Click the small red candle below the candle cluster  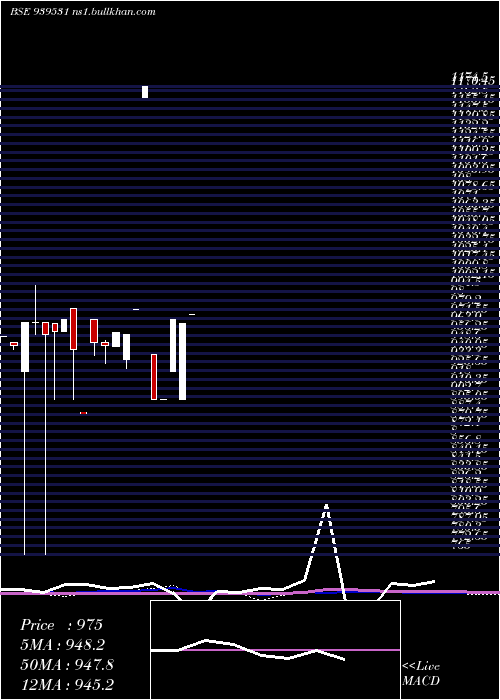click(83, 413)
